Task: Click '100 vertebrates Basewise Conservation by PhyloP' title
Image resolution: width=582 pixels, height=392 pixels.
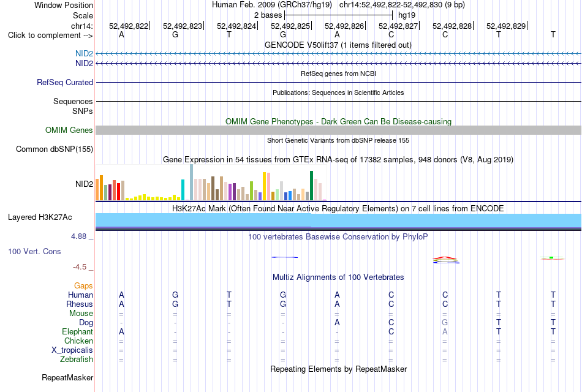Action: (338, 237)
